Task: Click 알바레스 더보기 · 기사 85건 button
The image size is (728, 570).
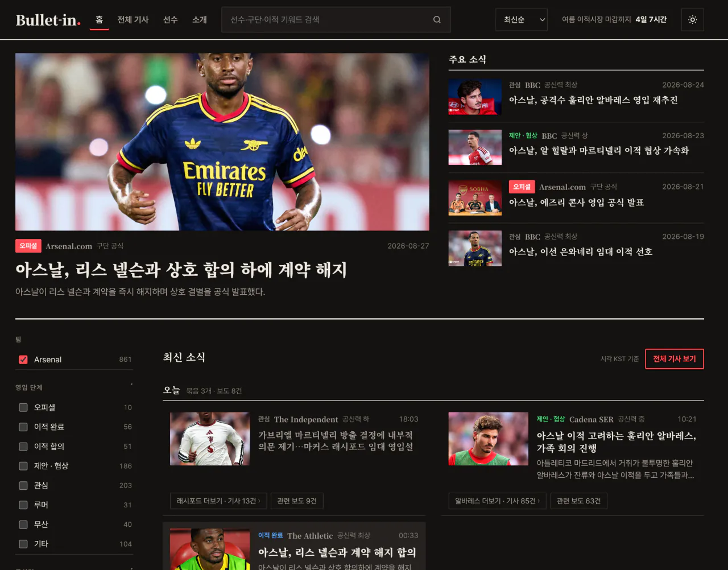Action: pos(498,501)
